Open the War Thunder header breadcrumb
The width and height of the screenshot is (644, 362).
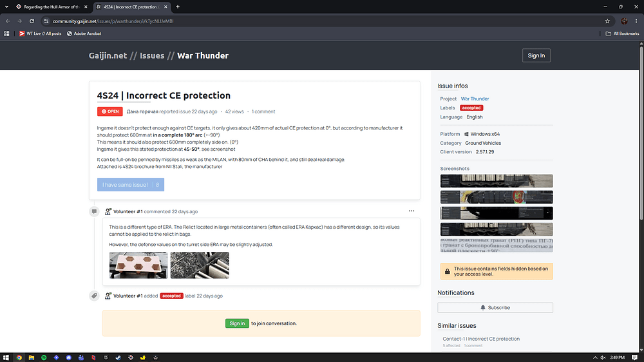[203, 55]
